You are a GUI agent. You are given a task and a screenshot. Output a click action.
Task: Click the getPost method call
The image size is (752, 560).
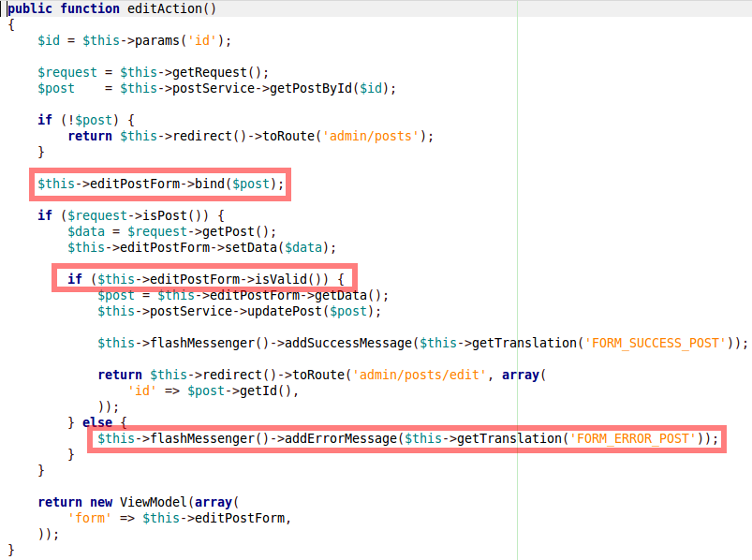coord(226,231)
